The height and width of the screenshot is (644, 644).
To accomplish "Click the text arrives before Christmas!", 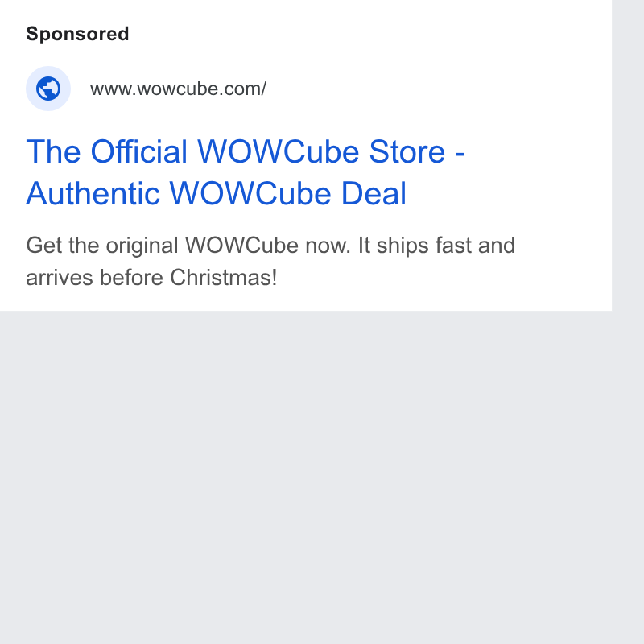I will pos(151,277).
